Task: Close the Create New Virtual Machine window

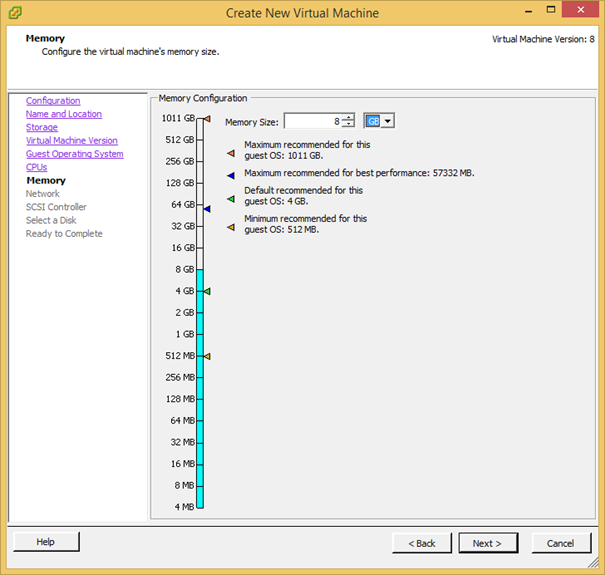Action: tap(580, 10)
